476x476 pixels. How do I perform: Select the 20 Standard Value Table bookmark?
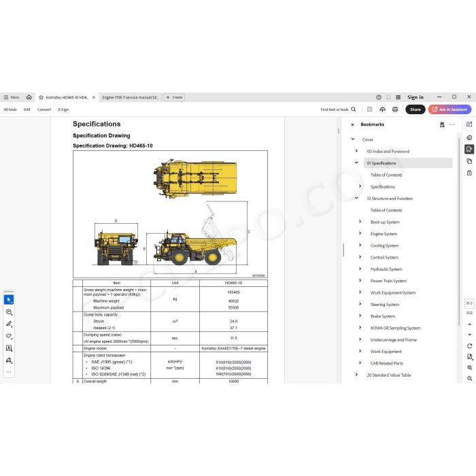[388, 375]
